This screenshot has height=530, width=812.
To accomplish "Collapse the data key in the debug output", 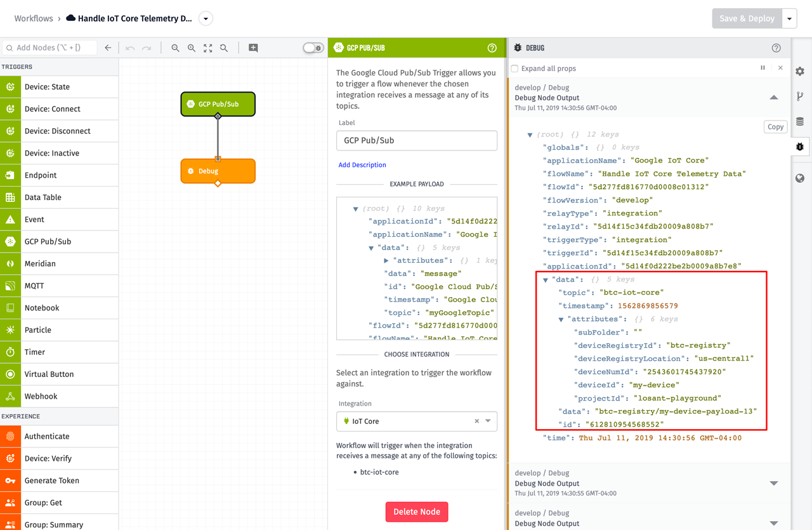I will (544, 279).
